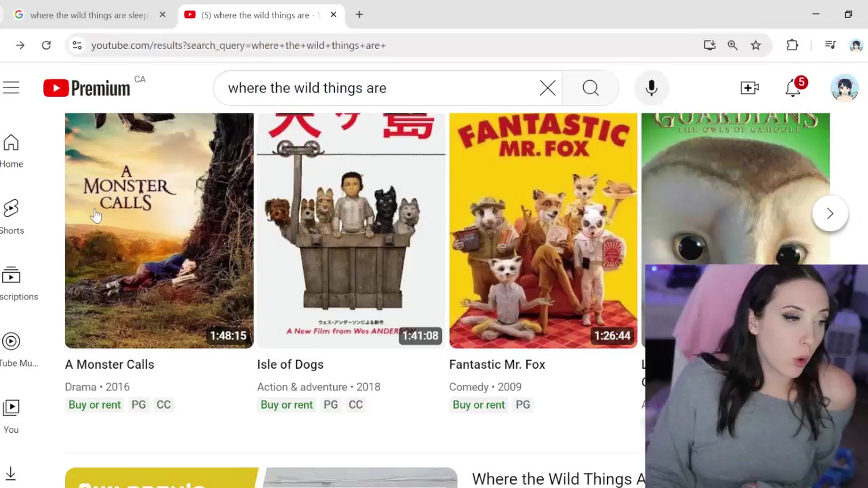The image size is (868, 488).
Task: Open the Fantastic Mr. Fox poster
Action: (543, 230)
